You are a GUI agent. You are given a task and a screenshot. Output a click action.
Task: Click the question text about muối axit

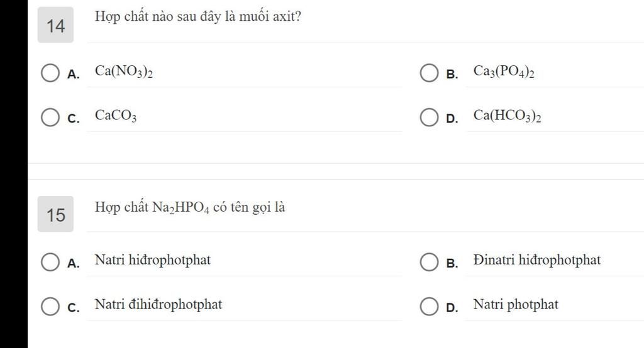(x=198, y=17)
